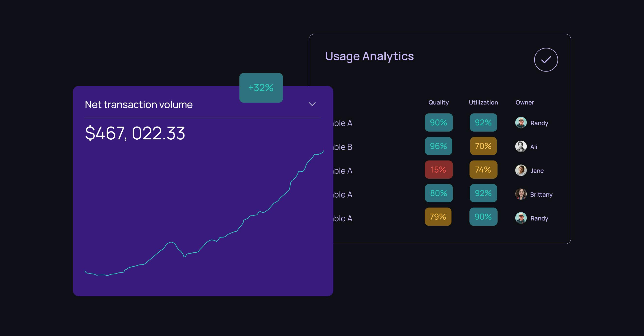Click Brittany's avatar photo
The image size is (644, 336).
[x=521, y=194]
